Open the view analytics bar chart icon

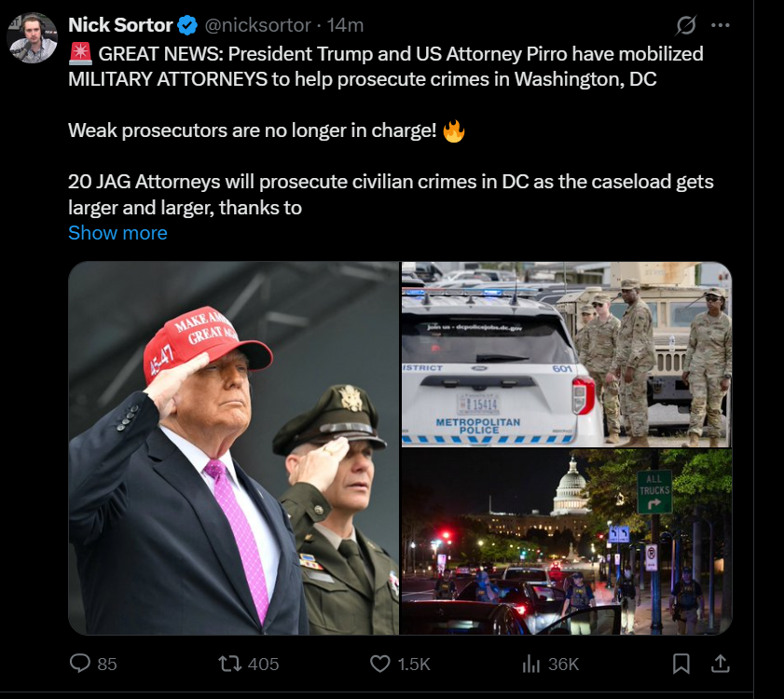click(x=531, y=664)
